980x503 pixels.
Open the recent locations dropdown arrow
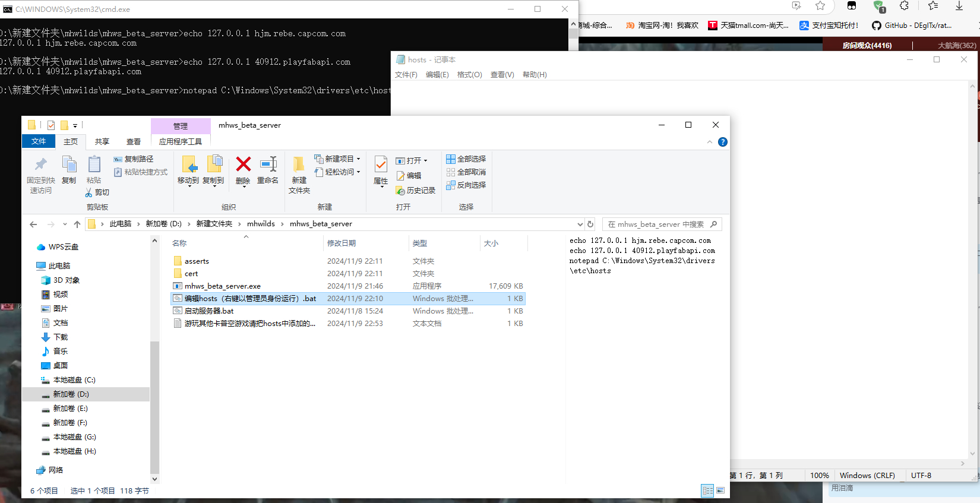click(65, 224)
